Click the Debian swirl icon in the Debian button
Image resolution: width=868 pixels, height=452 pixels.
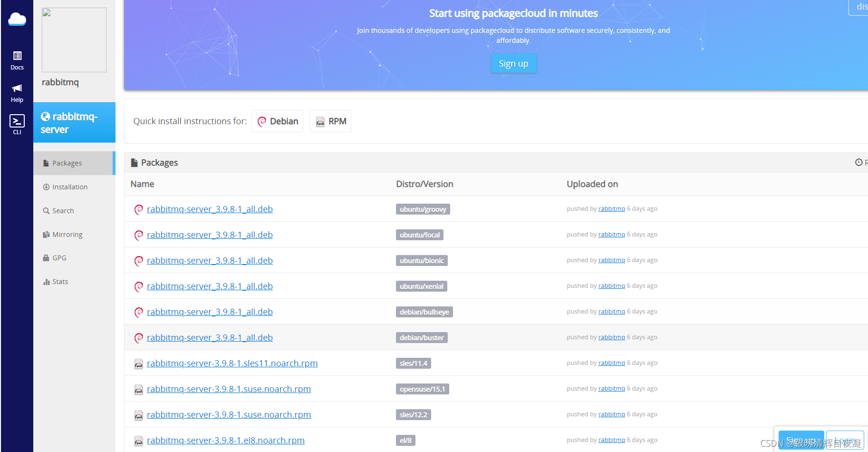pos(262,122)
